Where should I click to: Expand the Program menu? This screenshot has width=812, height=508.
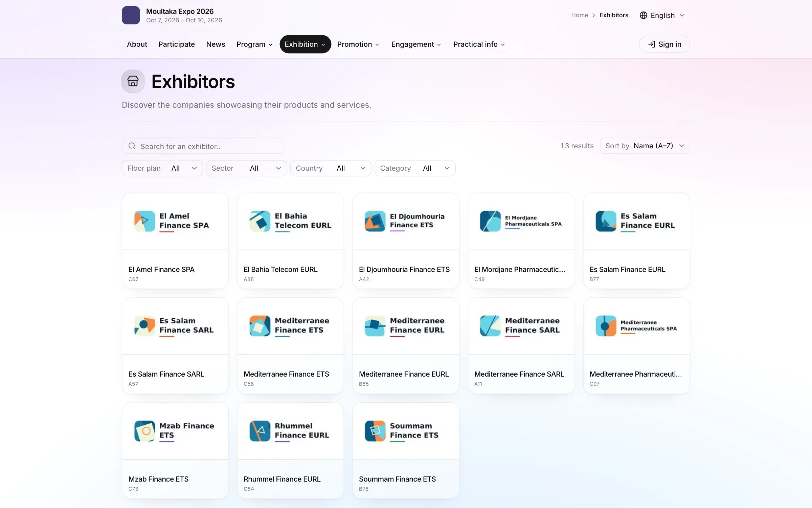[x=254, y=44]
